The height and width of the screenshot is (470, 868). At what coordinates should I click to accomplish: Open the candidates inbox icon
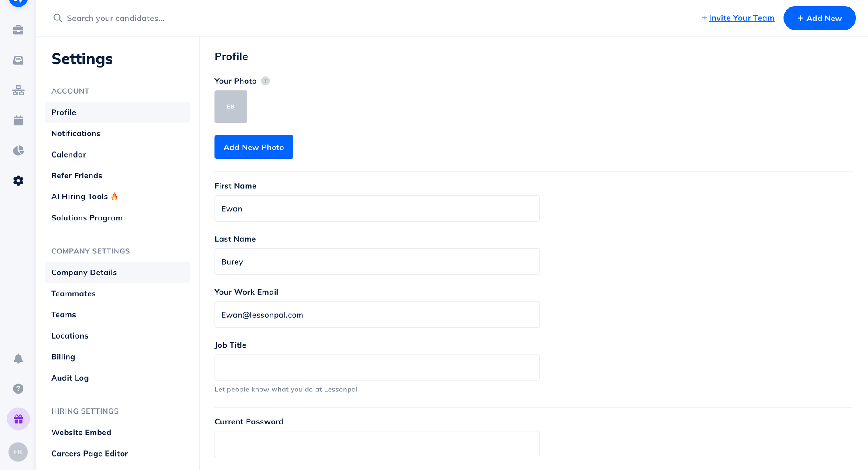[18, 60]
